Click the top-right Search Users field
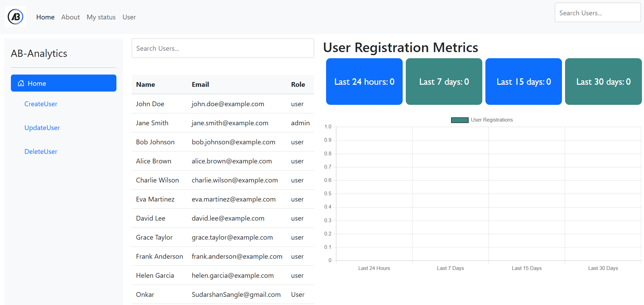The width and height of the screenshot is (644, 305). (x=597, y=13)
